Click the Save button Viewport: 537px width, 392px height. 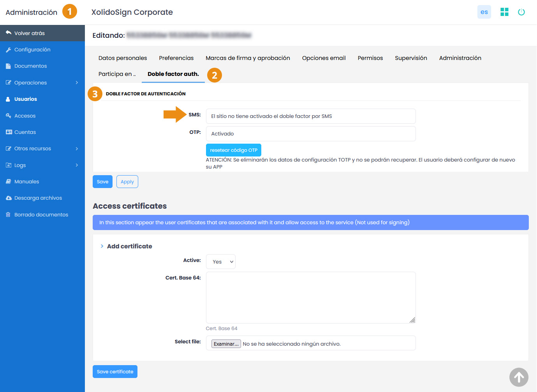[102, 182]
